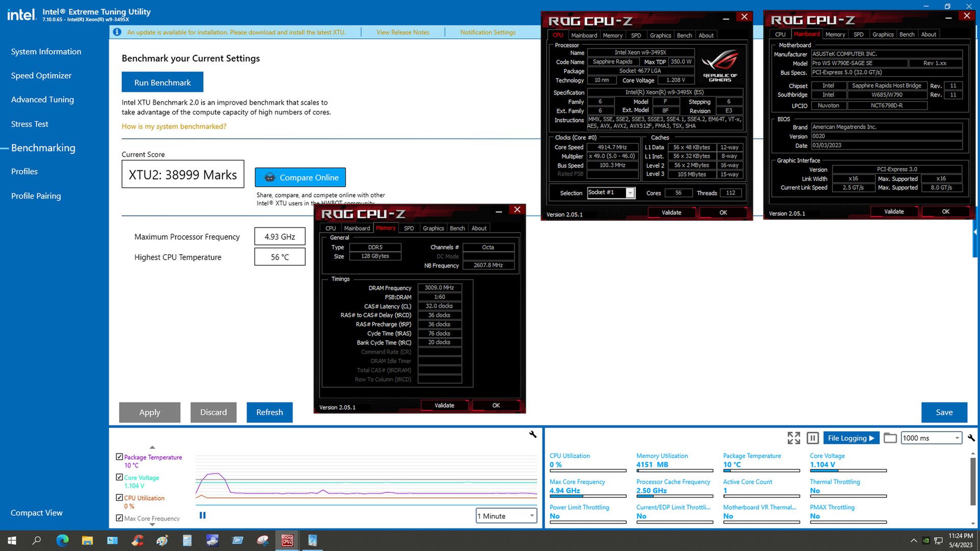This screenshot has height=551, width=980.
Task: Open CCleaner from the taskbar
Action: (137, 540)
